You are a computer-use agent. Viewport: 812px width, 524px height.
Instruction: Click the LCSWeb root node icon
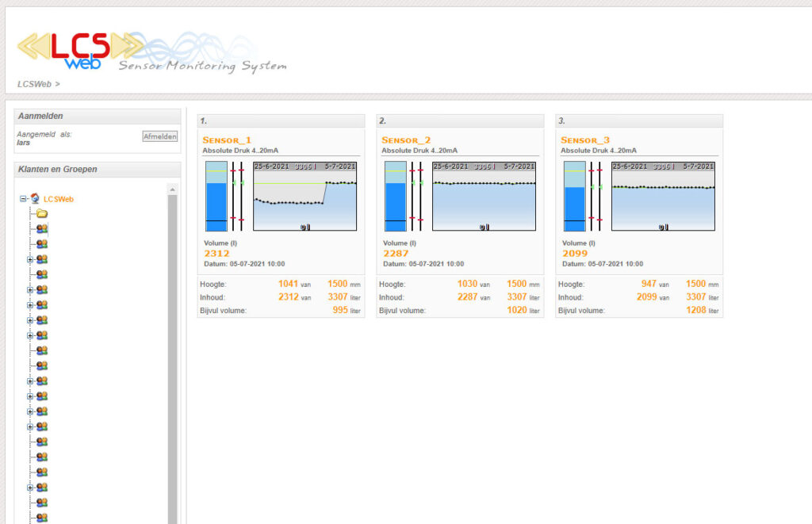pyautogui.click(x=35, y=198)
